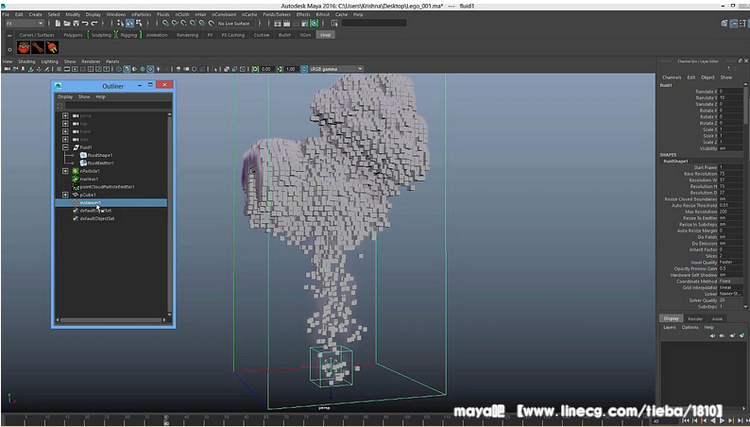Click the Open Scene folder icon
This screenshot has height=427, width=750.
coord(67,23)
